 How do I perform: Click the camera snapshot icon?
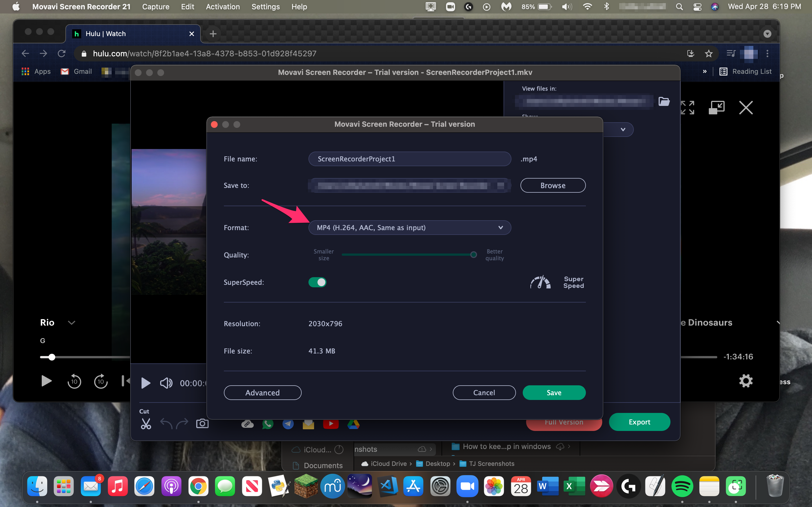tap(202, 424)
